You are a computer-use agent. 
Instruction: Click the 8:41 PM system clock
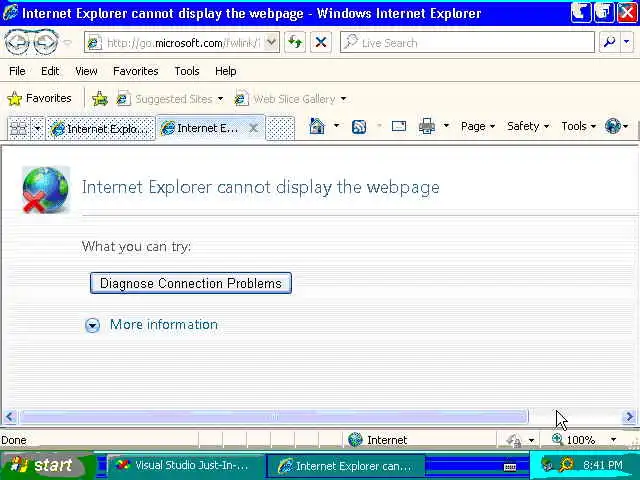click(x=603, y=464)
